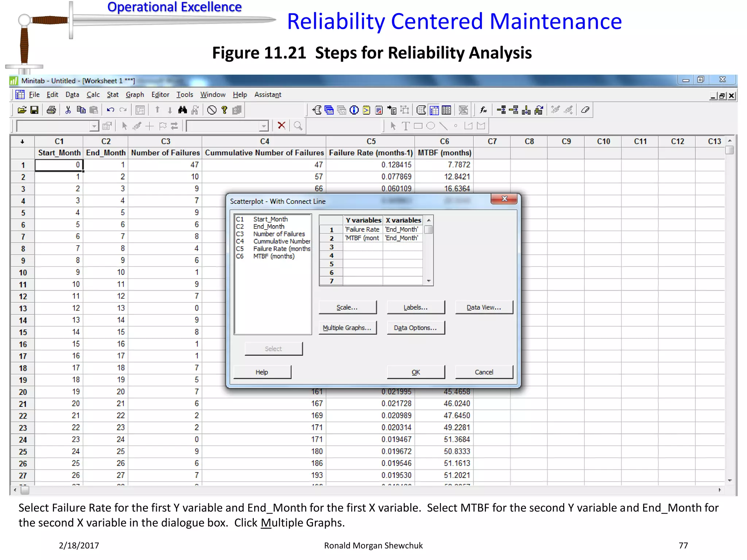Screen dimensions: 747x560
Task: Open the second toolbar combo box dropdown
Action: click(x=264, y=126)
